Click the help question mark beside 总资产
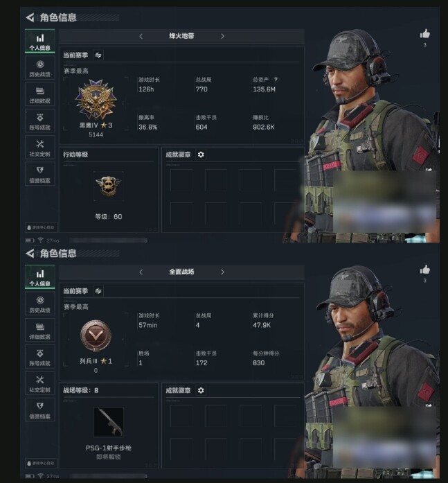 click(x=276, y=80)
